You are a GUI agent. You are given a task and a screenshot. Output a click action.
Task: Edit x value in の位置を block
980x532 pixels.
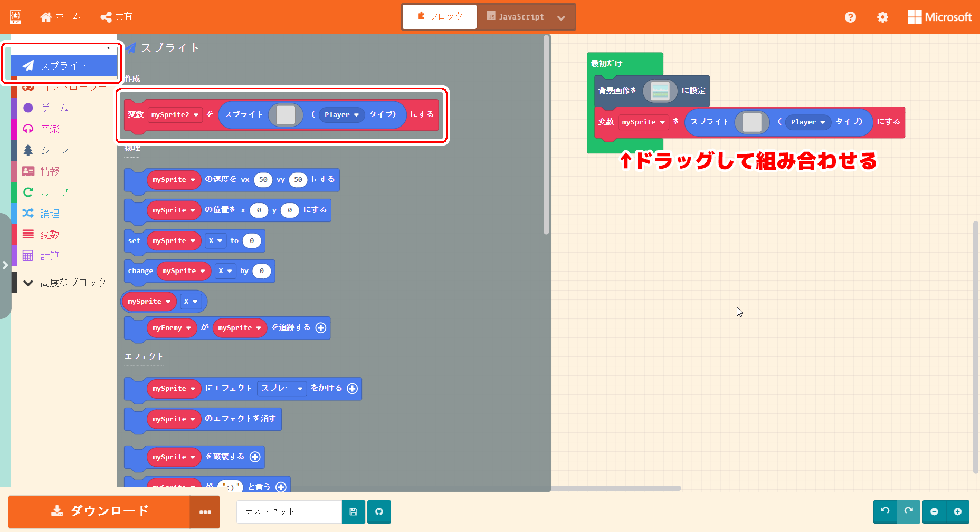click(259, 210)
